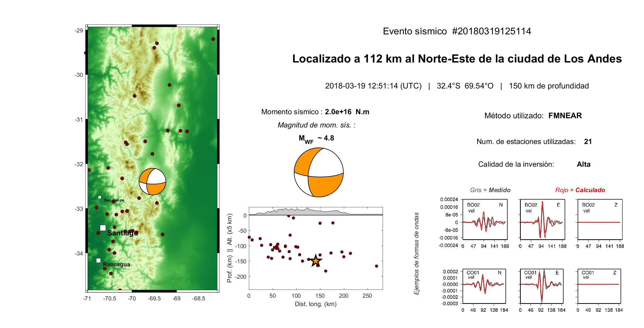Click the small beachball on the topographic map
This screenshot has height=328, width=644.
click(x=152, y=182)
